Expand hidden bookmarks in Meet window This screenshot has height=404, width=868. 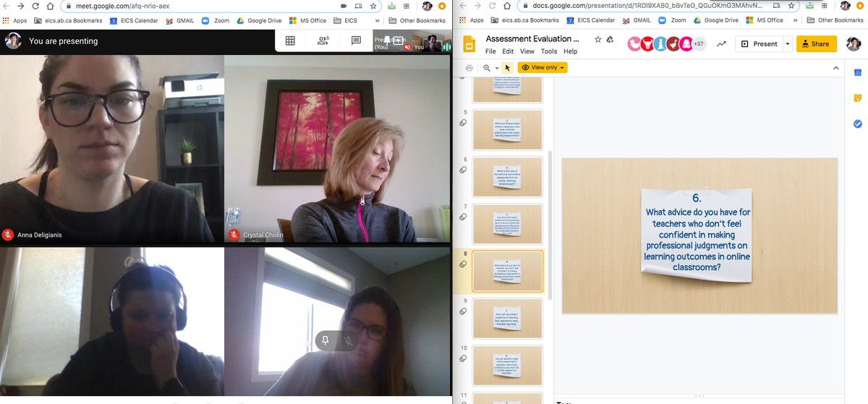tap(378, 20)
